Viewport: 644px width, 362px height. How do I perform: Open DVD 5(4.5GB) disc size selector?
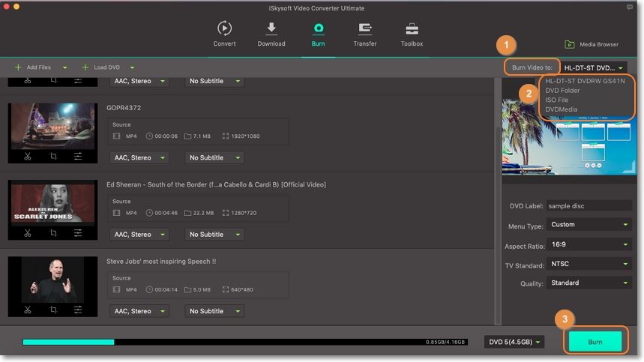(x=514, y=342)
